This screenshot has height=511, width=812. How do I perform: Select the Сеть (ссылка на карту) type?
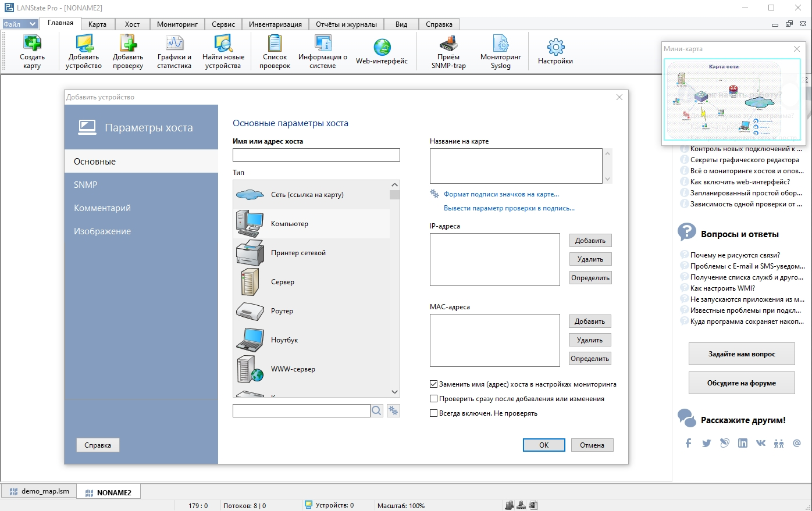[x=311, y=195]
